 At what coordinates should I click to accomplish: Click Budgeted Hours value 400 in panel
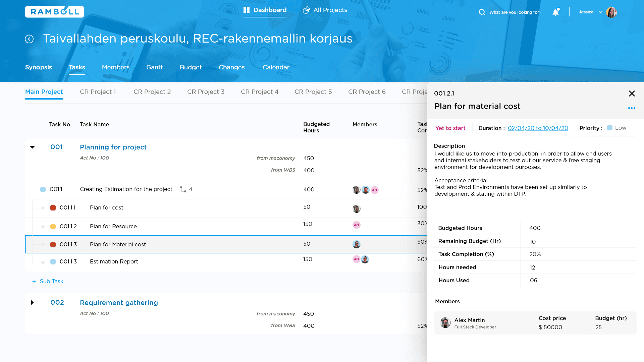point(535,228)
